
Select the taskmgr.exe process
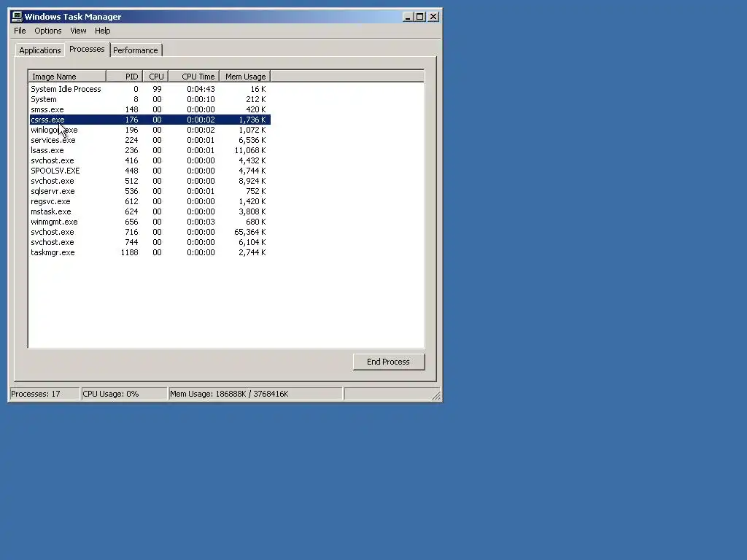(150, 253)
